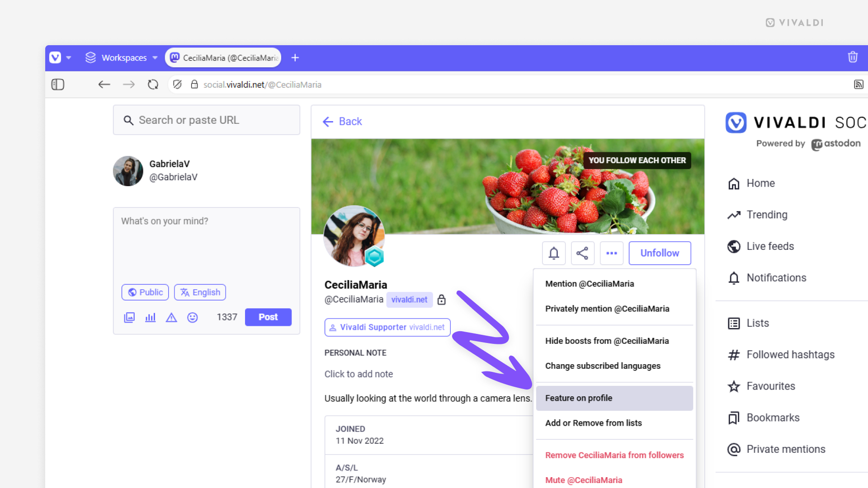The height and width of the screenshot is (488, 868).
Task: Focus the Search or paste URL field
Action: click(207, 120)
